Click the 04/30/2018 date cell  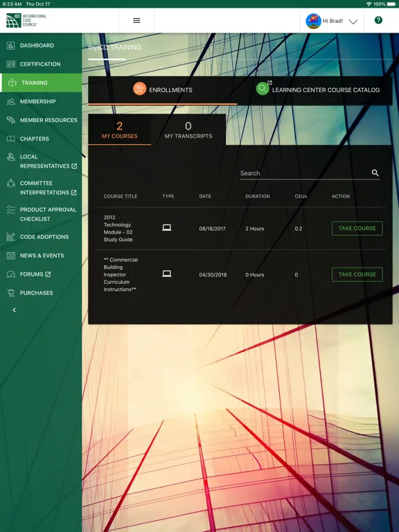[213, 275]
